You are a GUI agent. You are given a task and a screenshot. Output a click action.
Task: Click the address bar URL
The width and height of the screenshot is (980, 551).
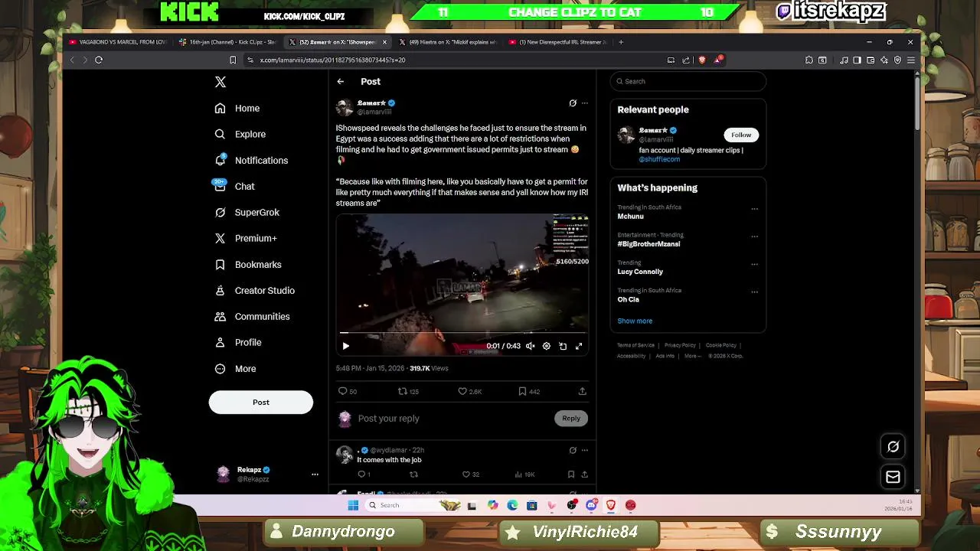pos(332,60)
